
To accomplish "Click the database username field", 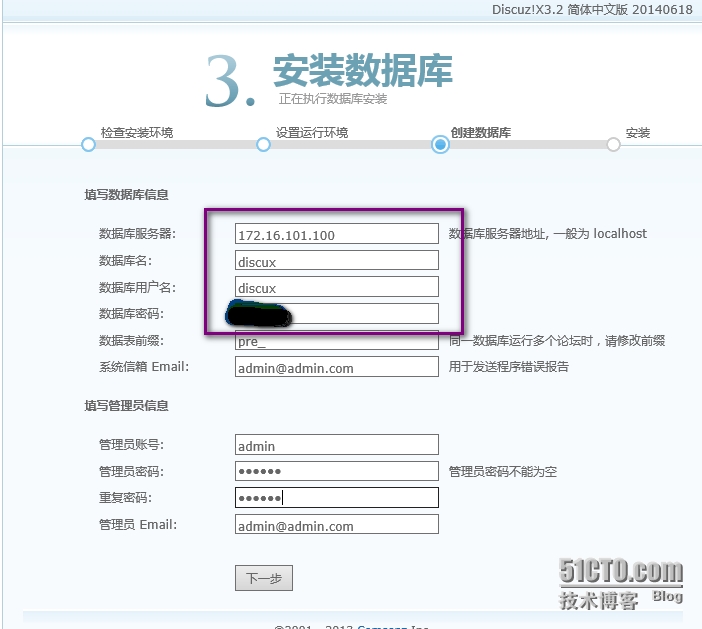I will click(337, 287).
